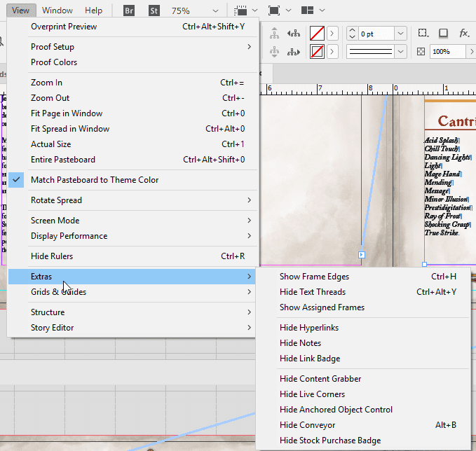Choose Show Assigned Frames
Screen dimensions: 476x451
(x=363, y=307)
